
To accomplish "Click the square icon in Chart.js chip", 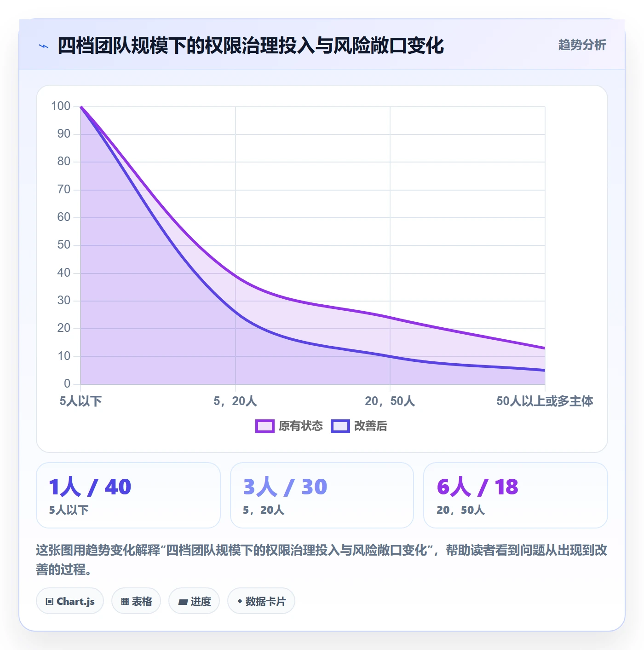I will (x=50, y=601).
